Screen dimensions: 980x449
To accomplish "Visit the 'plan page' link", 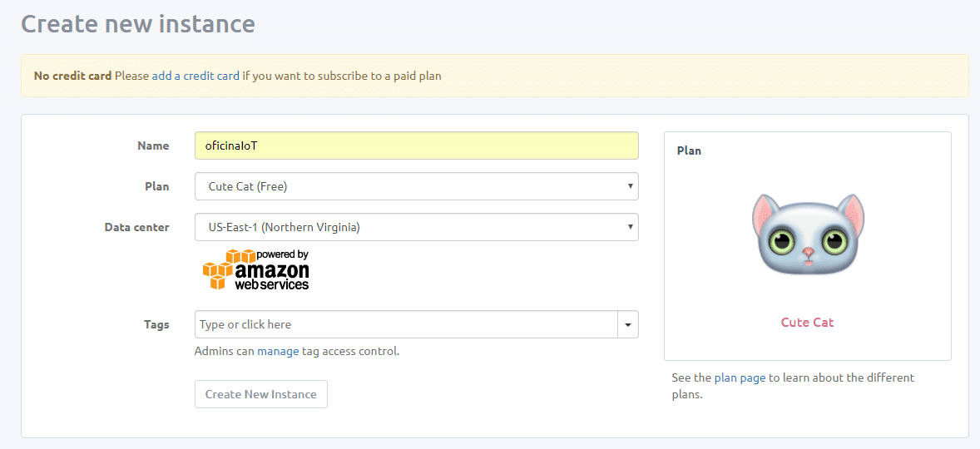I will 740,377.
